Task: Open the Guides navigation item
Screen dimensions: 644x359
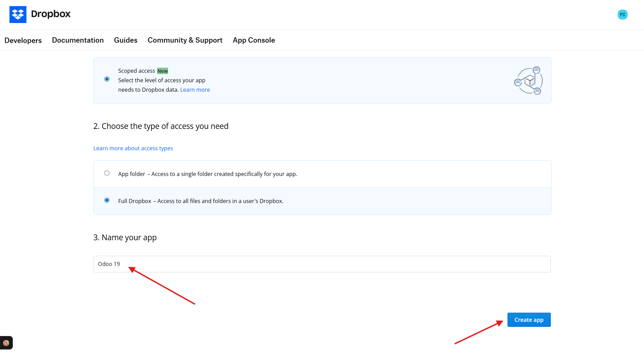Action: click(x=126, y=40)
